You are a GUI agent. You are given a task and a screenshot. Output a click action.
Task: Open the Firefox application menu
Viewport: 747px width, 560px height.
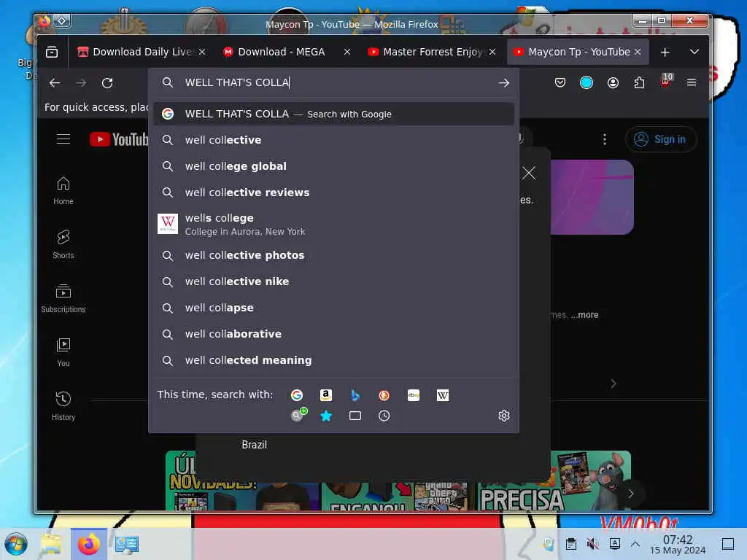(x=692, y=83)
